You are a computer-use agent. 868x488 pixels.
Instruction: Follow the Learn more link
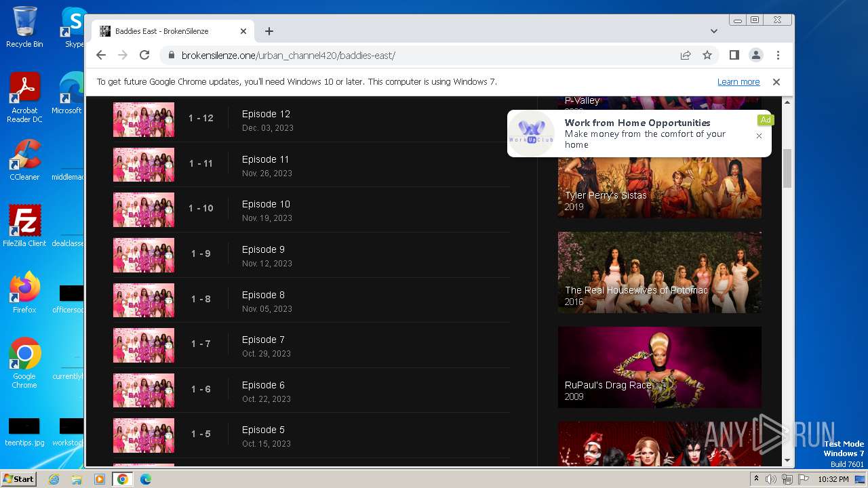pyautogui.click(x=738, y=82)
